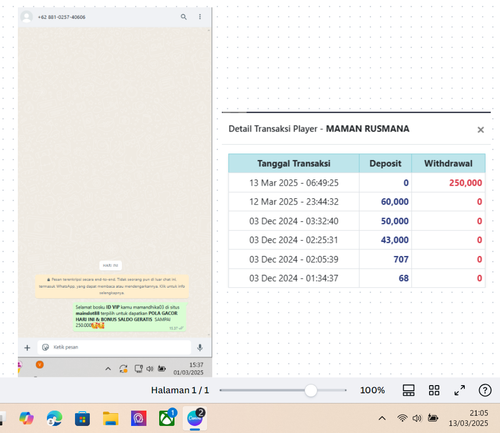
Task: Open Microsoft Store from the taskbar
Action: pyautogui.click(x=82, y=418)
